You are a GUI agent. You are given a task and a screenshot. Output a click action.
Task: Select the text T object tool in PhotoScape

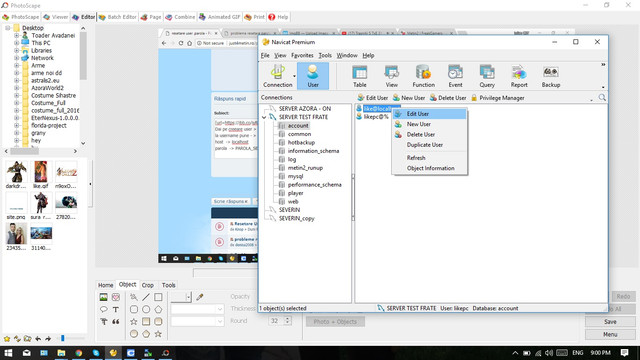click(116, 309)
